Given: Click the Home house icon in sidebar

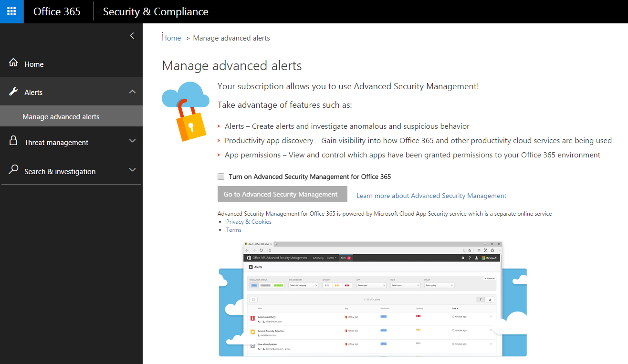Looking at the screenshot, I should pos(13,62).
